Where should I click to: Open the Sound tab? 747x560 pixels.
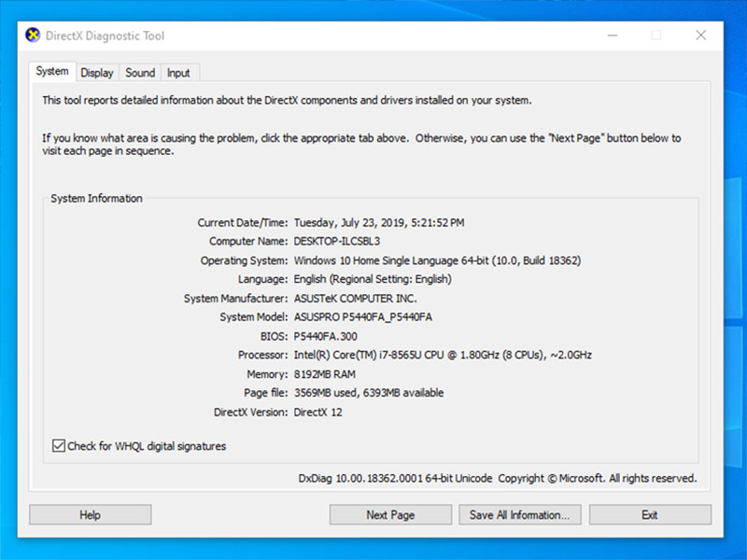pyautogui.click(x=140, y=73)
